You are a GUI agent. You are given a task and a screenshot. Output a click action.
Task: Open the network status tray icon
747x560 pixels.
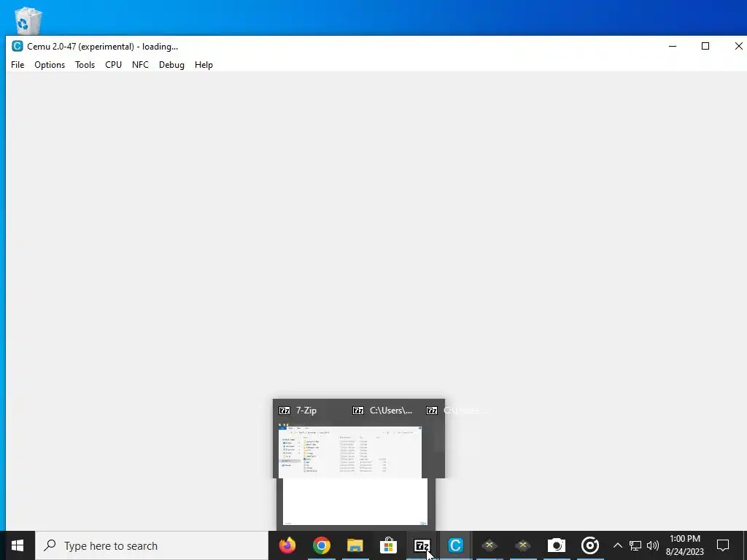coord(635,545)
